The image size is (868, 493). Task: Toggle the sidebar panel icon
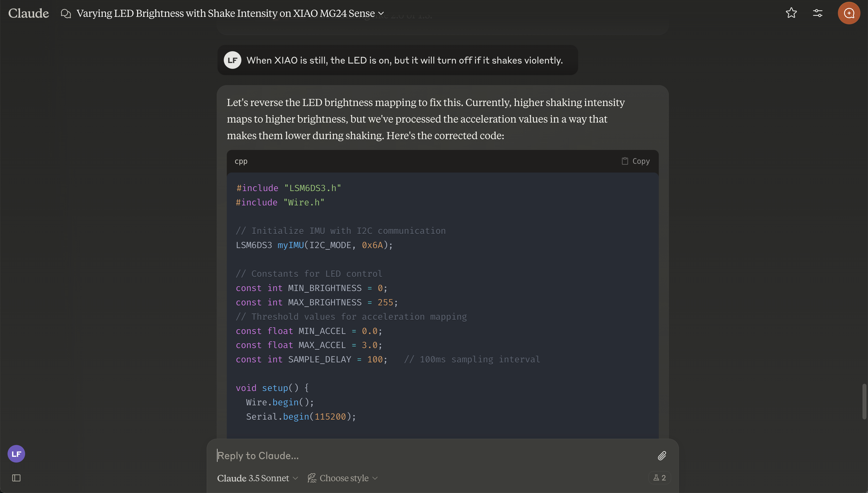(16, 478)
